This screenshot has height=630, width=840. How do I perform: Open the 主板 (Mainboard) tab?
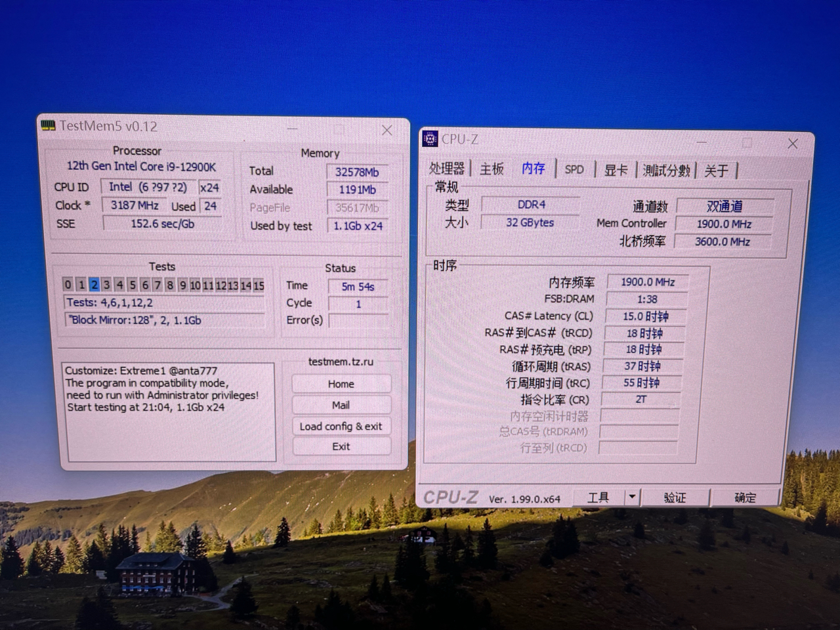(x=492, y=169)
